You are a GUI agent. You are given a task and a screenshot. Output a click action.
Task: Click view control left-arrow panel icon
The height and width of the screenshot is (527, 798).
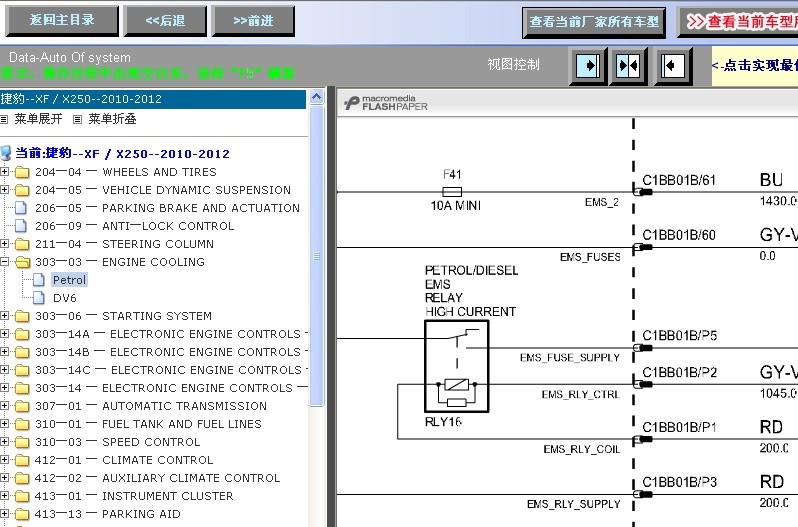(x=673, y=66)
